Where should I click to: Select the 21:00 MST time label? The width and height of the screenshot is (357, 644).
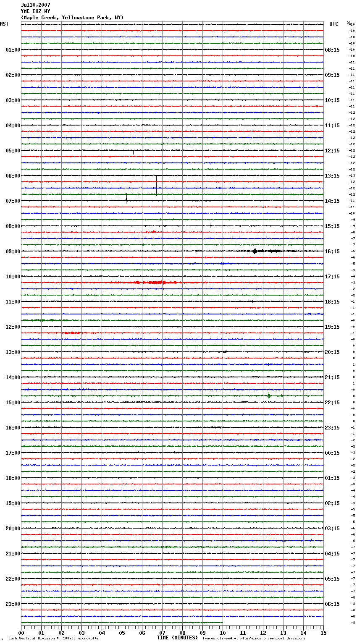click(x=13, y=554)
